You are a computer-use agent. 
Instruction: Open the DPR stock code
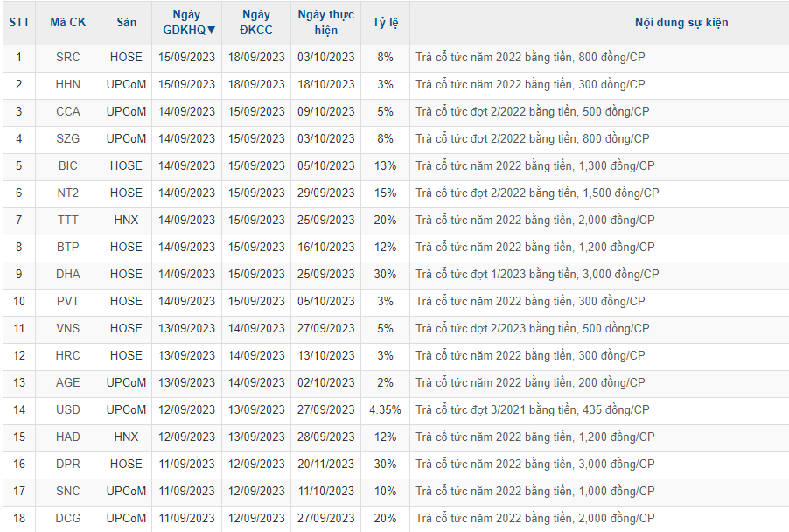click(67, 465)
